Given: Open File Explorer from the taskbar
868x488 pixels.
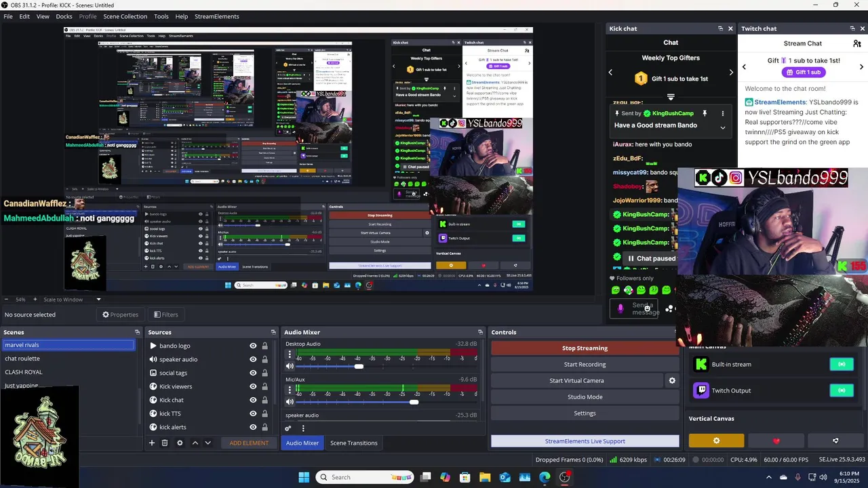Looking at the screenshot, I should [485, 477].
